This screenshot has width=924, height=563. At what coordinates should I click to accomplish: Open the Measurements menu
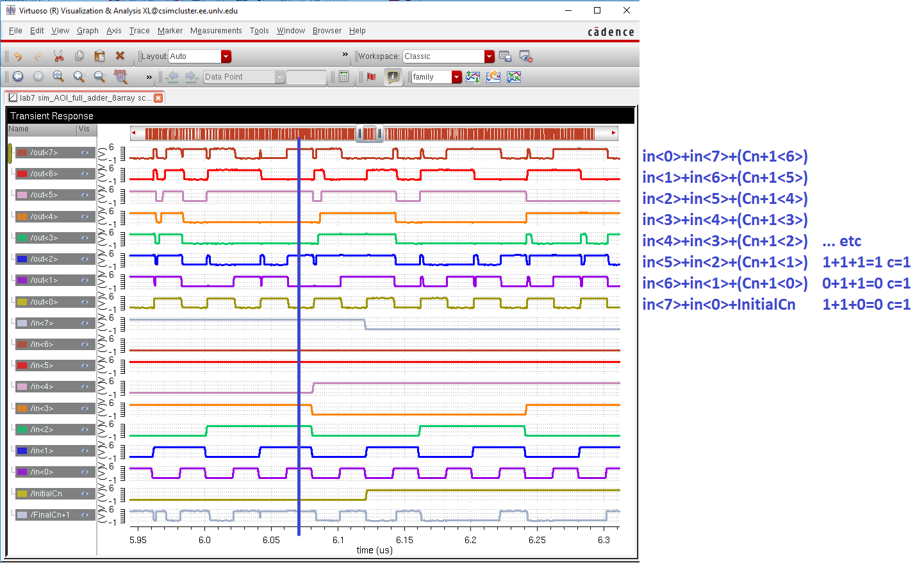pos(216,31)
